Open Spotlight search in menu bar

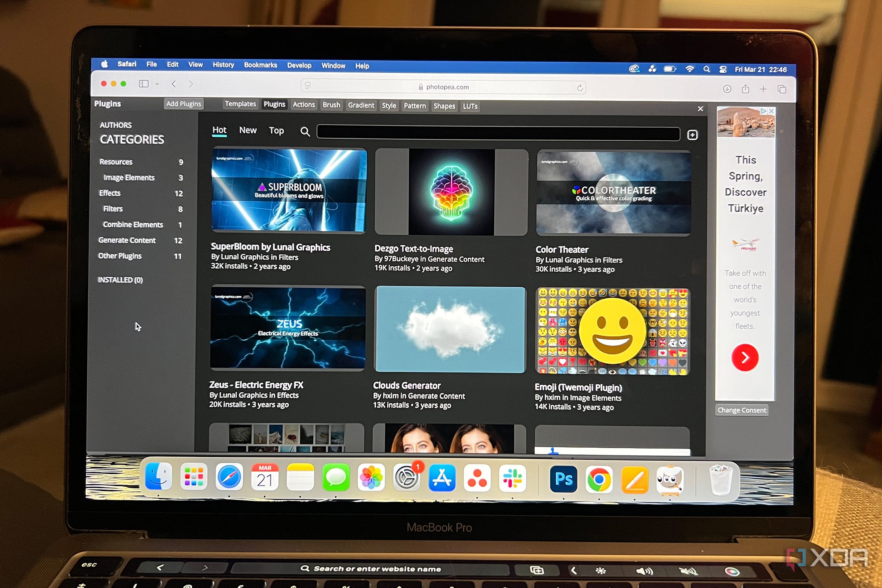coord(706,69)
